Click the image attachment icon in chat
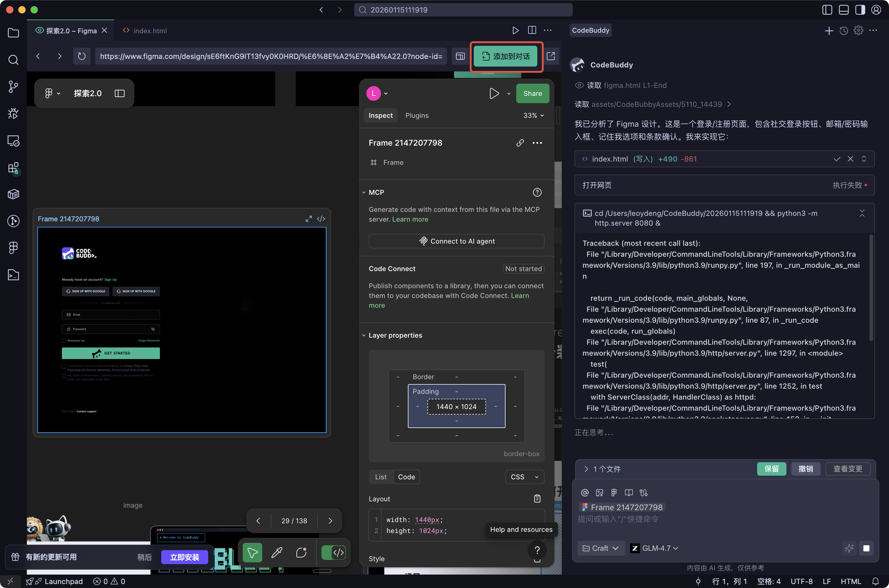Image resolution: width=889 pixels, height=588 pixels. pos(599,493)
